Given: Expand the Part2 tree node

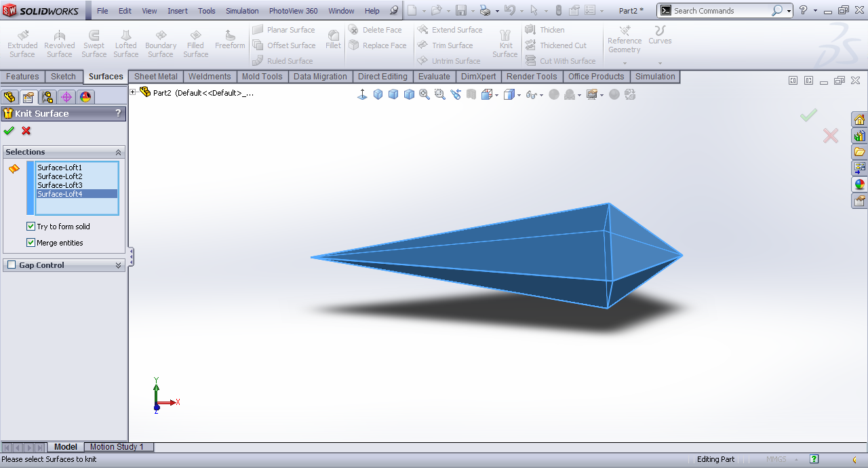Looking at the screenshot, I should (x=133, y=92).
